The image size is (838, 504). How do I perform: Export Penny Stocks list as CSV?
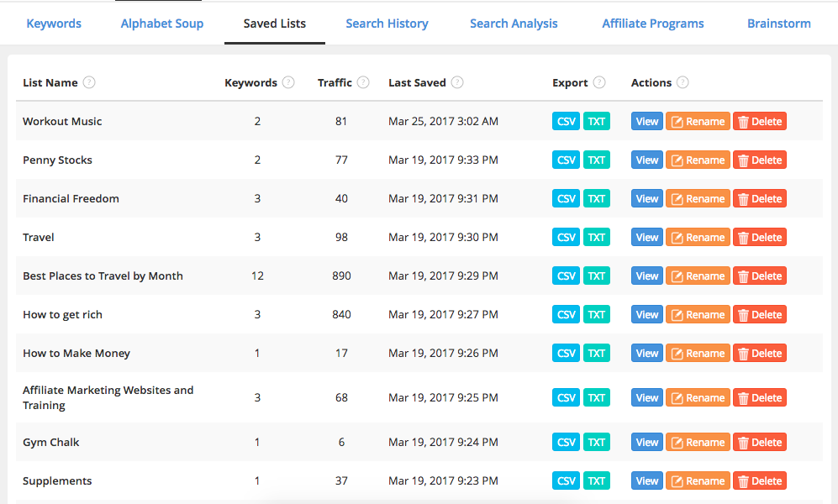[566, 160]
